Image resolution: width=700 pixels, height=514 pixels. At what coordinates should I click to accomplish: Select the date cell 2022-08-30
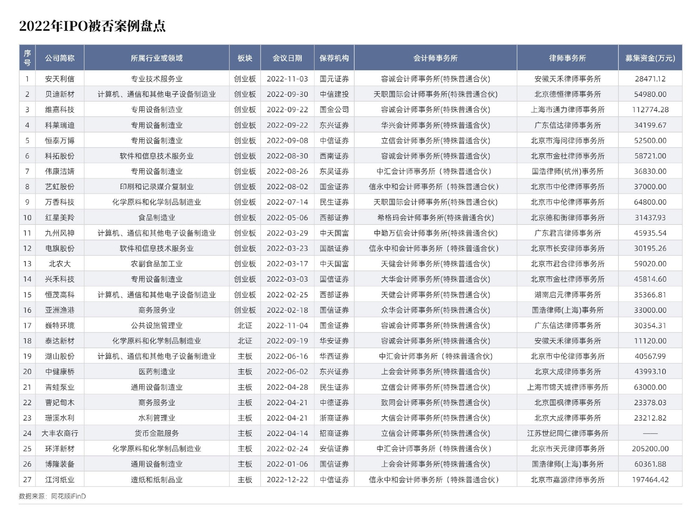(x=288, y=156)
